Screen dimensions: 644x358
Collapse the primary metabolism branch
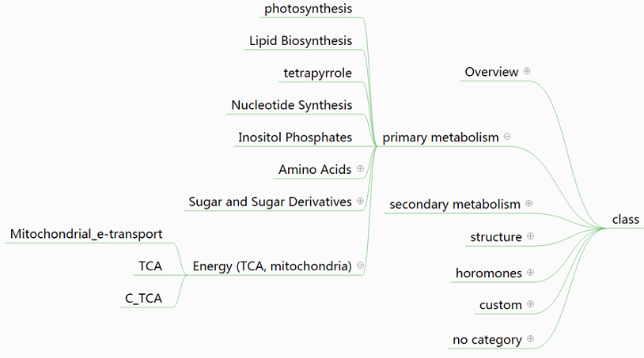[x=507, y=136]
